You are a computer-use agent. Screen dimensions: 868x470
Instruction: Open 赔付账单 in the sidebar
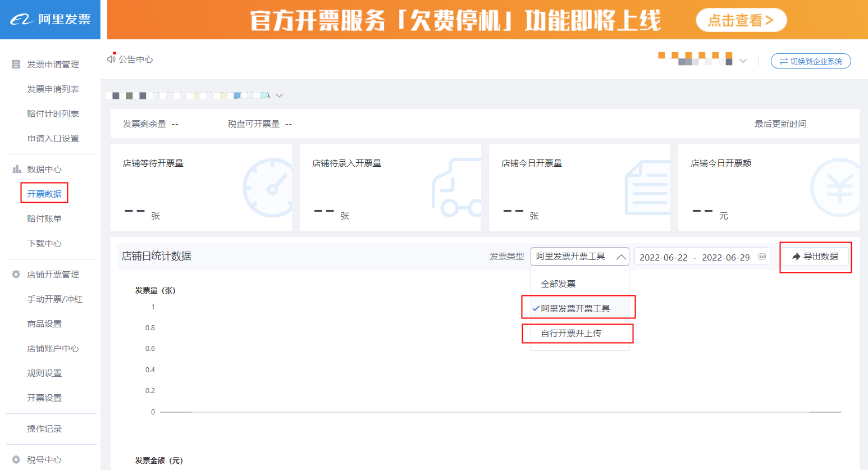pos(44,218)
